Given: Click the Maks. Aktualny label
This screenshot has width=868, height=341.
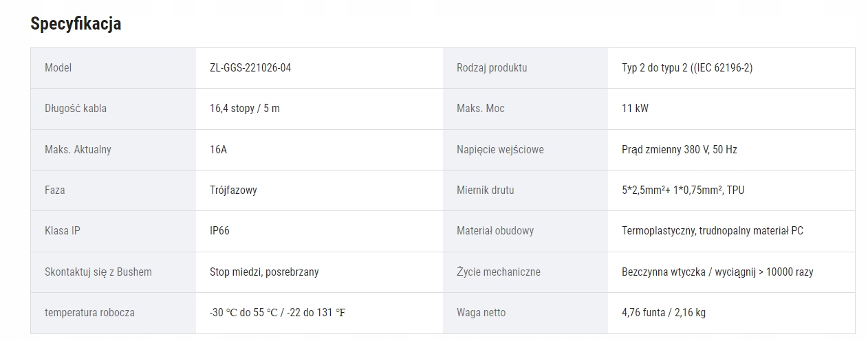Looking at the screenshot, I should 78,149.
